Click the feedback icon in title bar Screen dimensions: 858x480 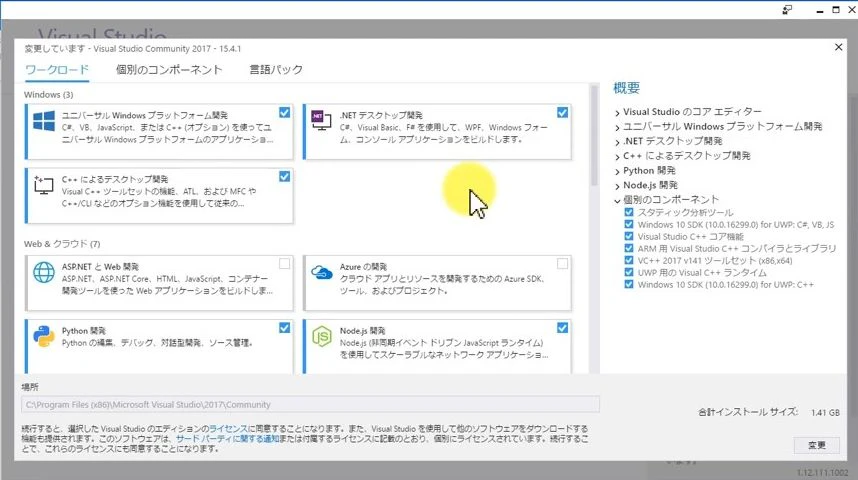point(787,10)
